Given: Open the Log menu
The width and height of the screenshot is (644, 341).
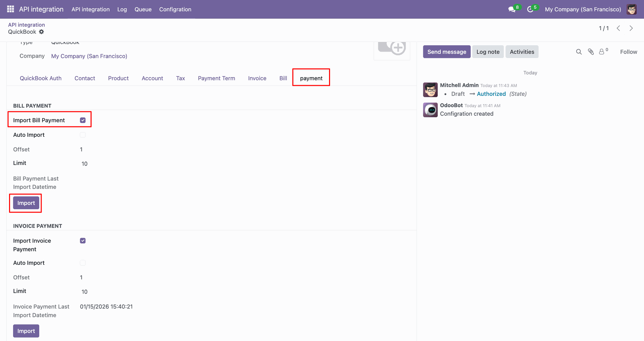Looking at the screenshot, I should point(122,9).
